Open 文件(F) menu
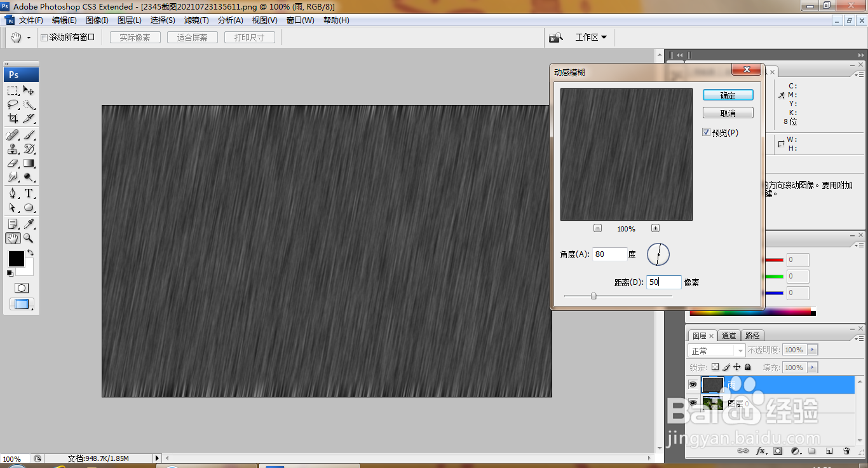The width and height of the screenshot is (868, 468). coord(31,20)
